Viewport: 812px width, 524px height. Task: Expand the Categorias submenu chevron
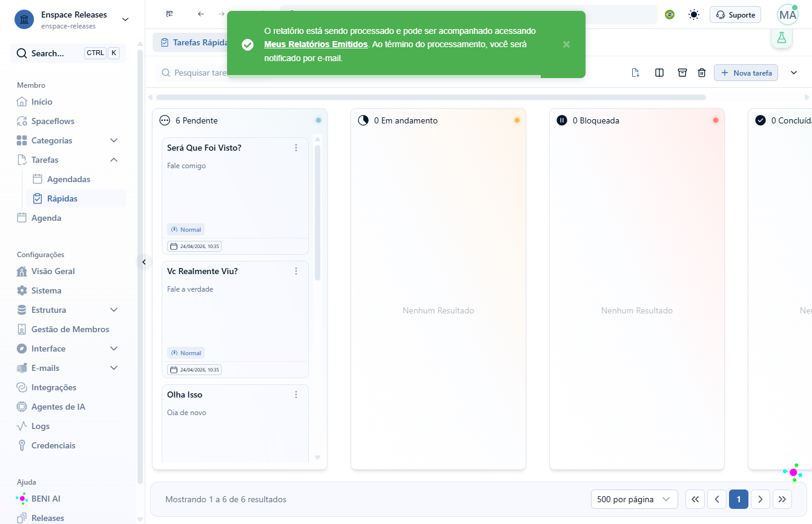point(114,140)
